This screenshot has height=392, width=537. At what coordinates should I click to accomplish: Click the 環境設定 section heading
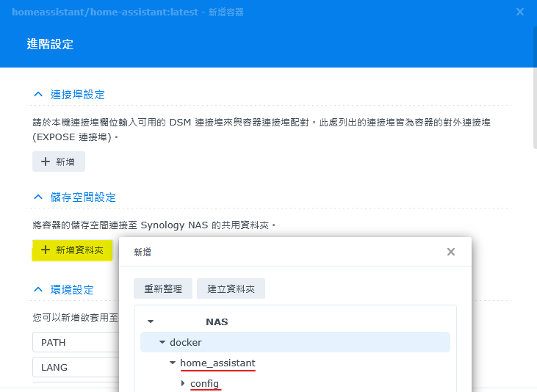pos(72,290)
